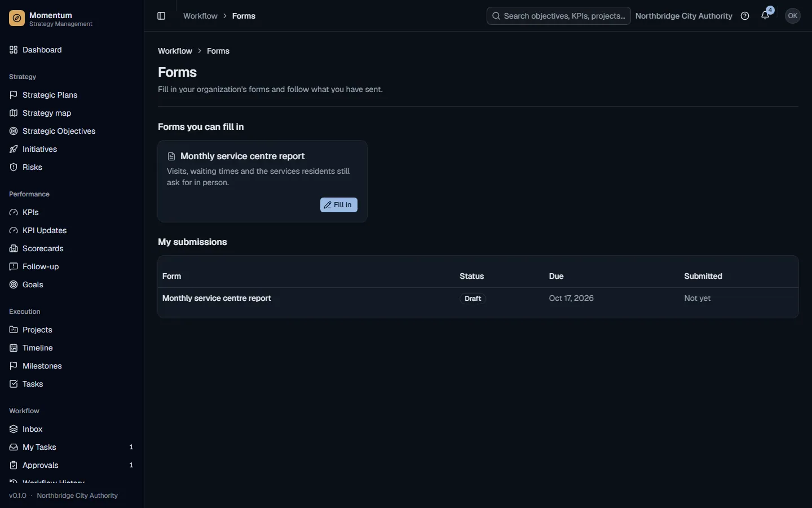The image size is (812, 508).
Task: Select Strategic Objectives in sidebar
Action: (72, 131)
